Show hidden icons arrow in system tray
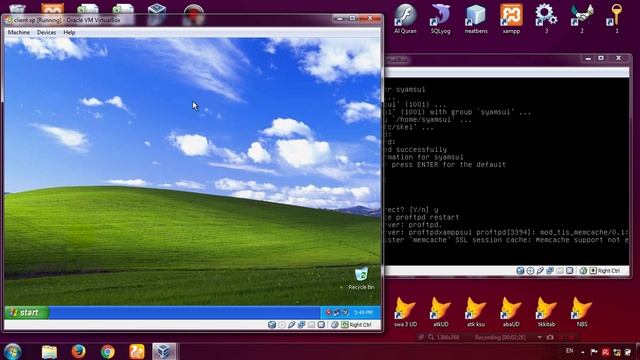This screenshot has height=360, width=640. [x=582, y=352]
